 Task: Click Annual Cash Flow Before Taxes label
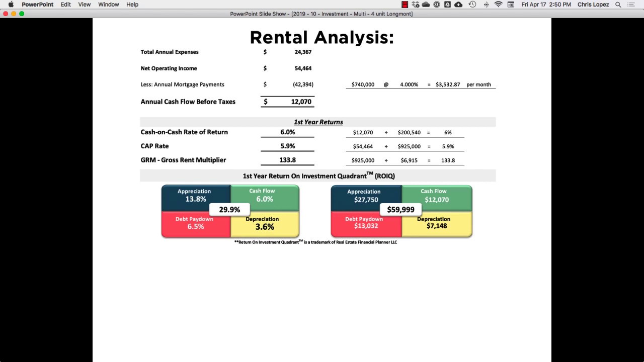click(188, 102)
